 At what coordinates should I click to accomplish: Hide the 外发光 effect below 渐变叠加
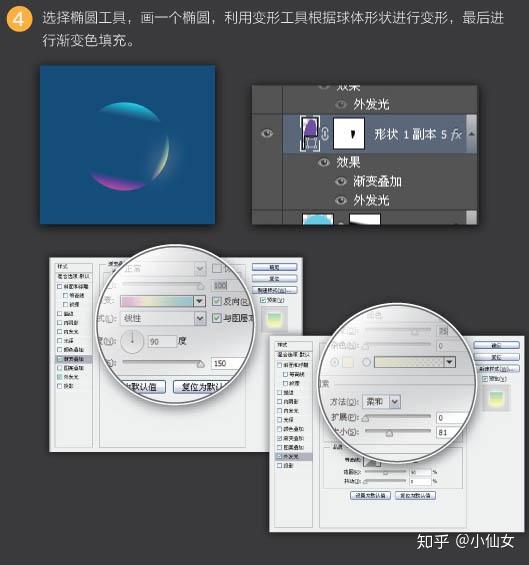[341, 200]
